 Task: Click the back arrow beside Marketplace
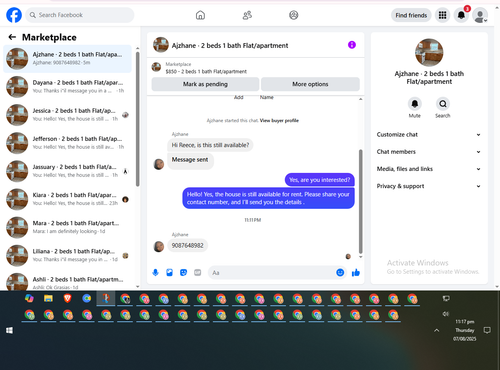12,37
